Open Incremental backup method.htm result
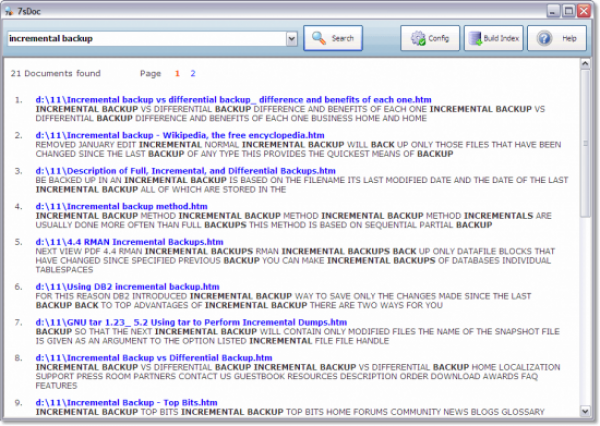 pos(122,207)
